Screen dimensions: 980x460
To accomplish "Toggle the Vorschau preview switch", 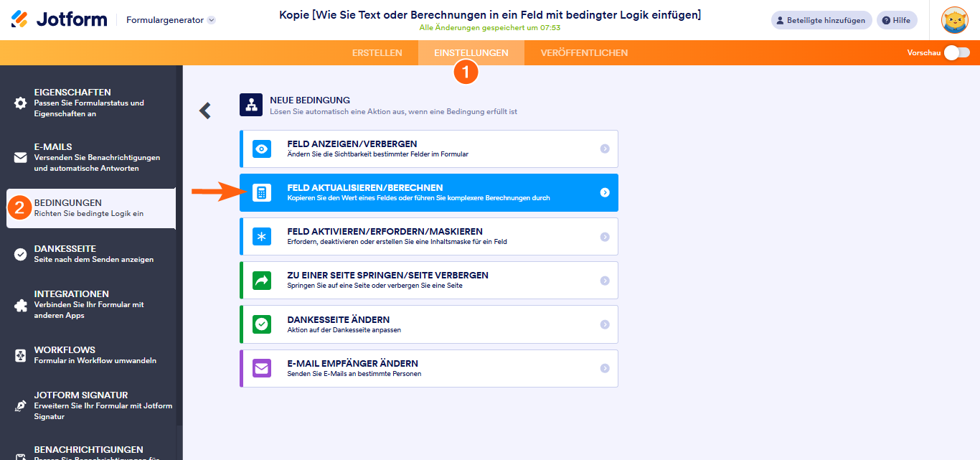I will (x=957, y=52).
